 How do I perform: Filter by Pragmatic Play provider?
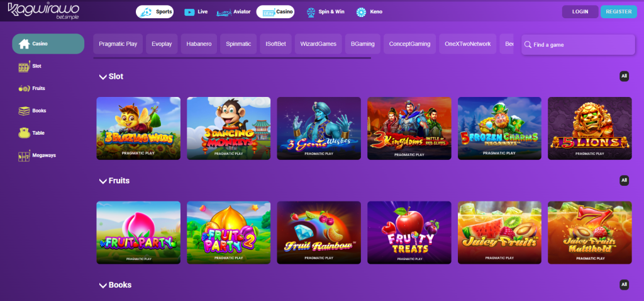[118, 44]
